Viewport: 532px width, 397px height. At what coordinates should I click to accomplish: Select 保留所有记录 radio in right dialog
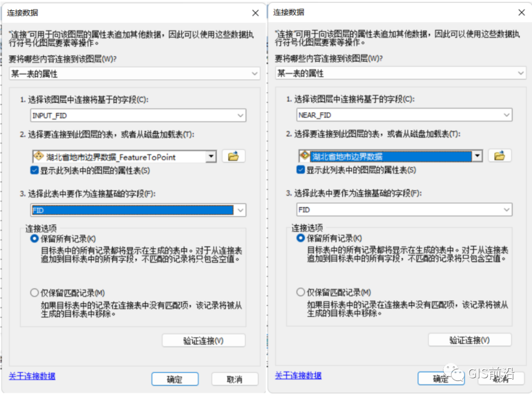click(x=300, y=238)
